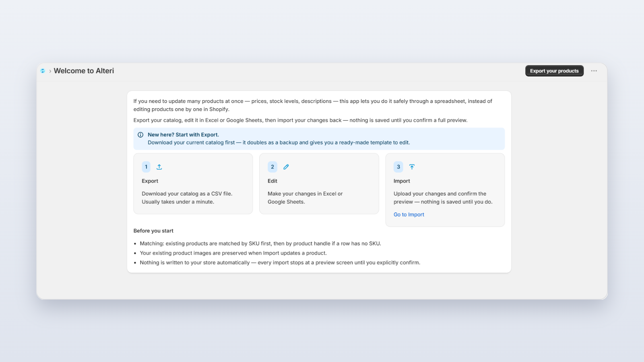Click the Export card title
The height and width of the screenshot is (362, 644).
150,181
